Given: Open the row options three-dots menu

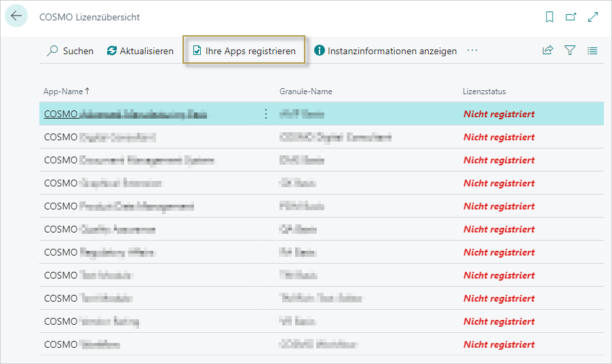Looking at the screenshot, I should coord(265,114).
